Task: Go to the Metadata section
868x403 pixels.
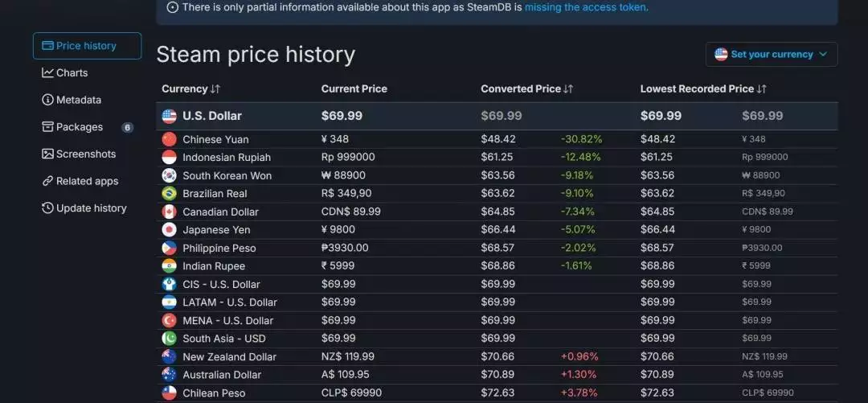Action: coord(78,100)
